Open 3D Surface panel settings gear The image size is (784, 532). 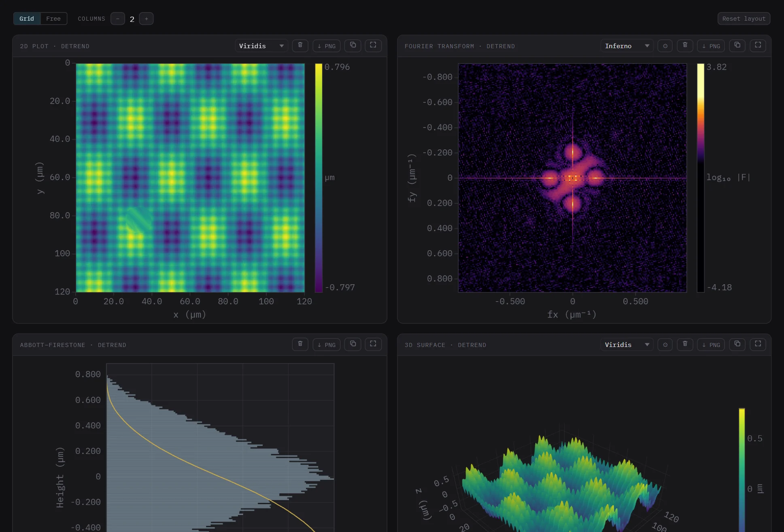click(x=665, y=345)
